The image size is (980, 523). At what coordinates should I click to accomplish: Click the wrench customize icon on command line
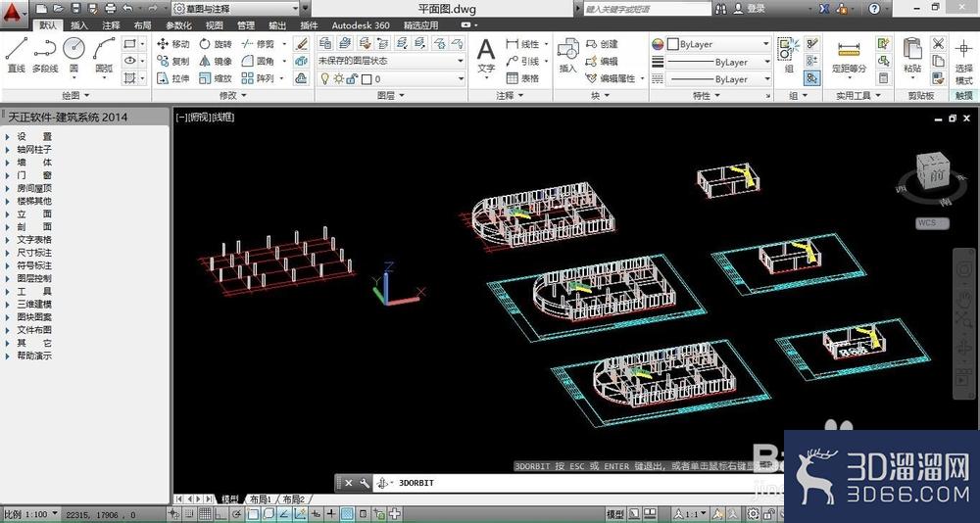(365, 483)
